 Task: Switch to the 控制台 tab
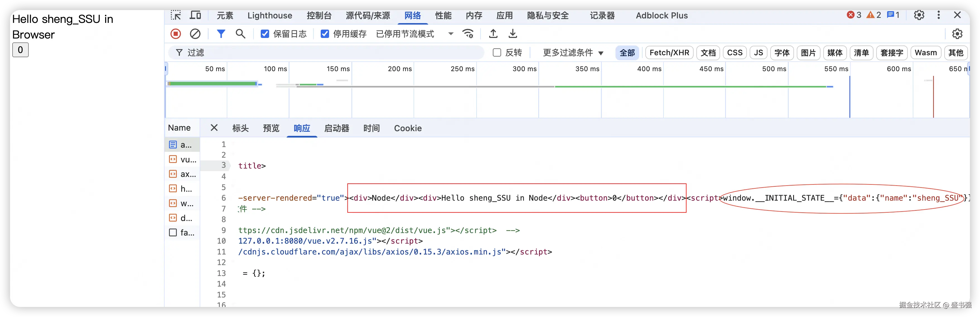319,16
